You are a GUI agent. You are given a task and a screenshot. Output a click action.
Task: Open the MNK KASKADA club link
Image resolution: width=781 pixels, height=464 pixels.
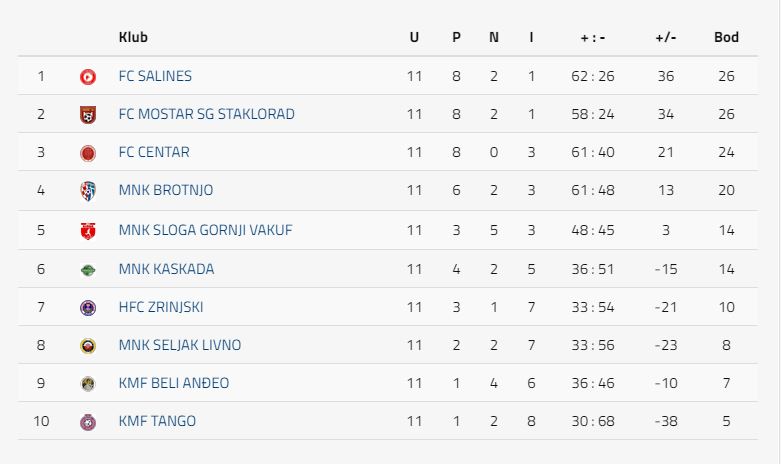[166, 269]
